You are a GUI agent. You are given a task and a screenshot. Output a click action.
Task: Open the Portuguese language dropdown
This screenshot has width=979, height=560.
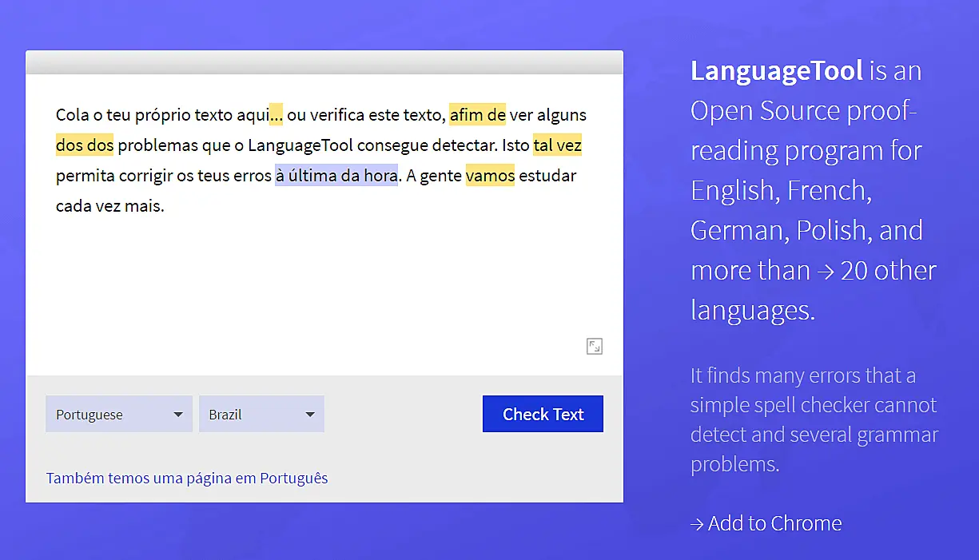118,414
